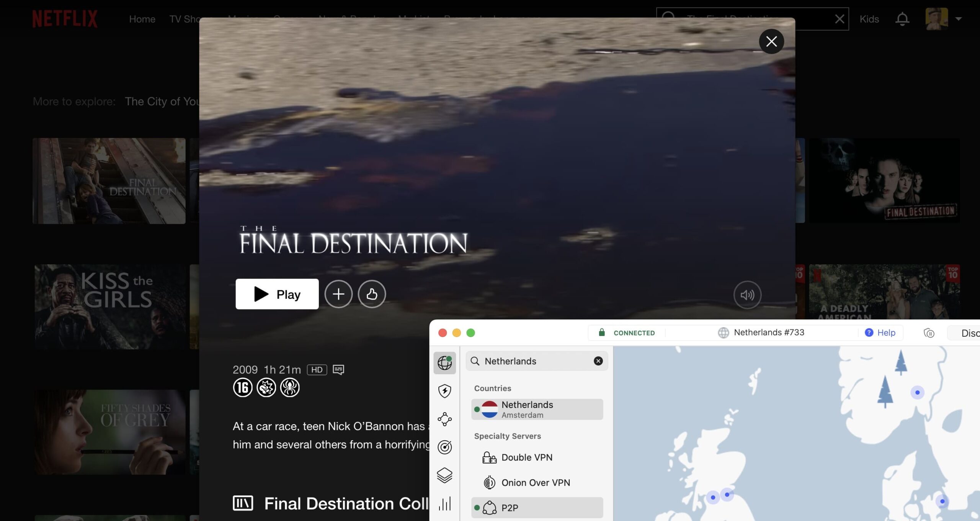Click the Play button for The Final Destination
The width and height of the screenshot is (980, 521).
277,294
